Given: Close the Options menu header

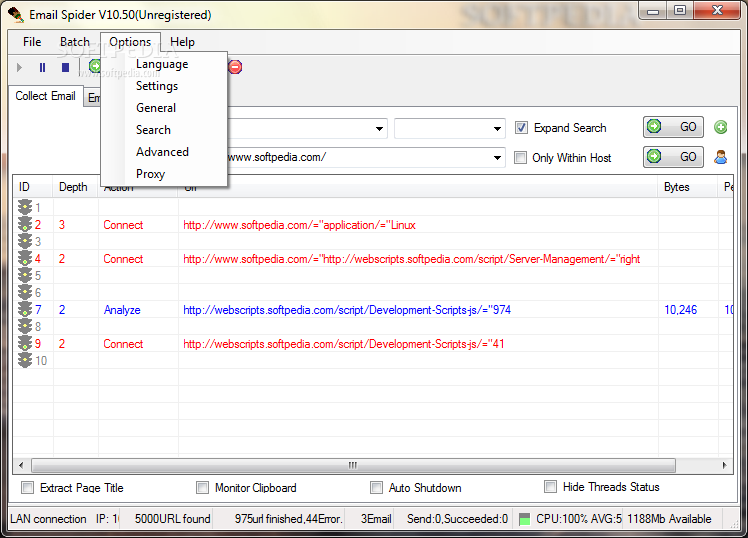Looking at the screenshot, I should [x=130, y=42].
